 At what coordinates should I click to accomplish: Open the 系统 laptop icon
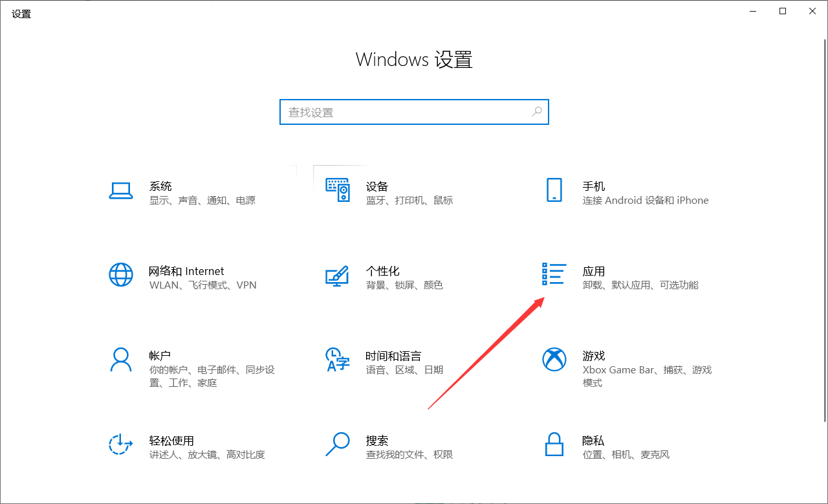click(x=121, y=190)
